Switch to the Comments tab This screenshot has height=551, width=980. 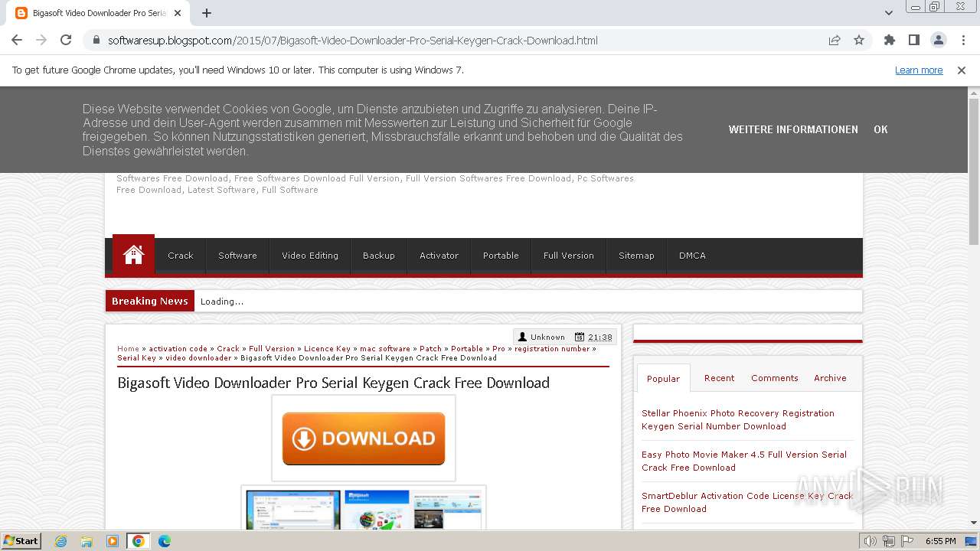pos(774,378)
